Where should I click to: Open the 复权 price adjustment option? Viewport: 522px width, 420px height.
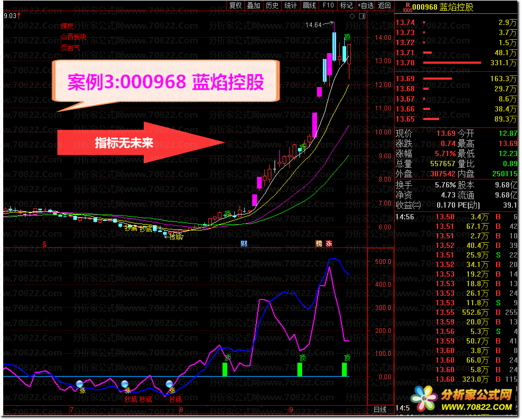click(x=235, y=5)
